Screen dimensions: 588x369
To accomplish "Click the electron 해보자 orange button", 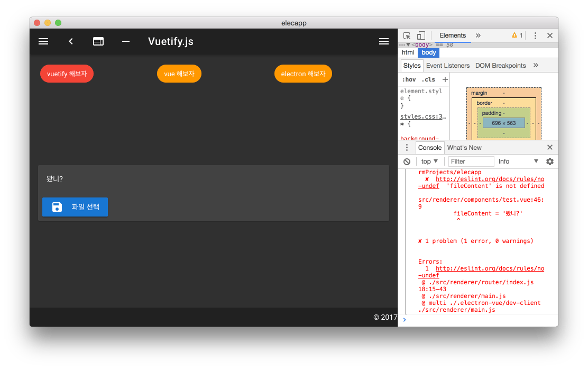I will tap(303, 74).
